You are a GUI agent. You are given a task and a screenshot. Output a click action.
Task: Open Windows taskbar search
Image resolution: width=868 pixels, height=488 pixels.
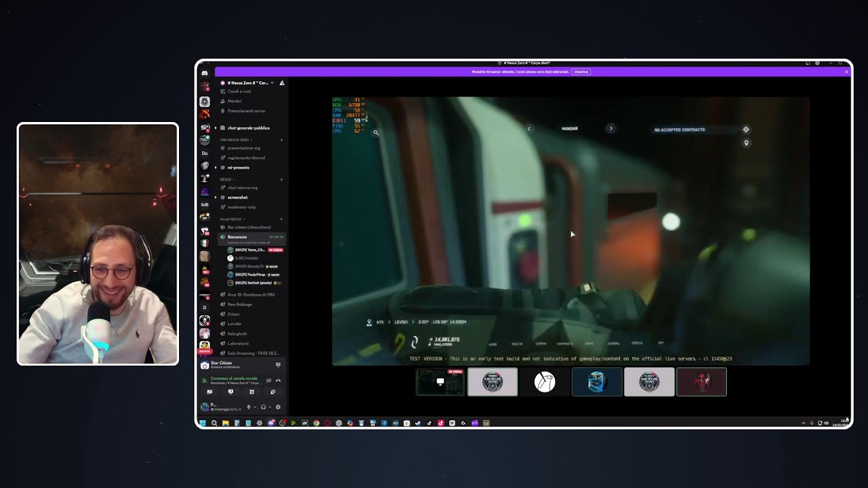coord(214,423)
